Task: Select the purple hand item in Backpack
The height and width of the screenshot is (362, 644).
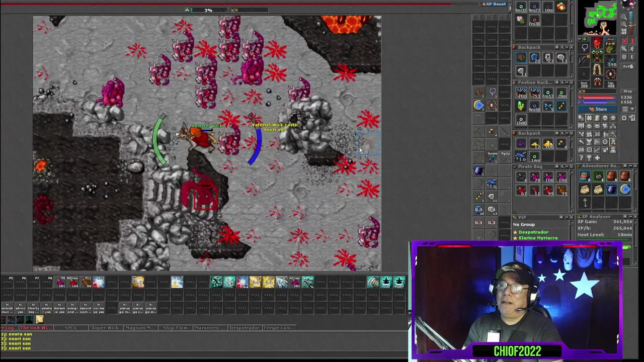Action: 521,144
